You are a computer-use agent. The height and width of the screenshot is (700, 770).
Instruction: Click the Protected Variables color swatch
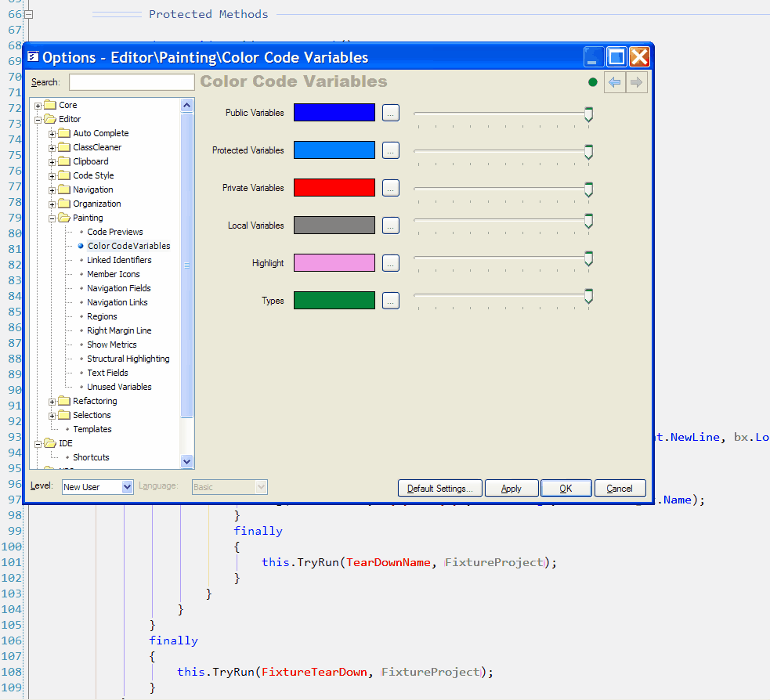click(334, 150)
